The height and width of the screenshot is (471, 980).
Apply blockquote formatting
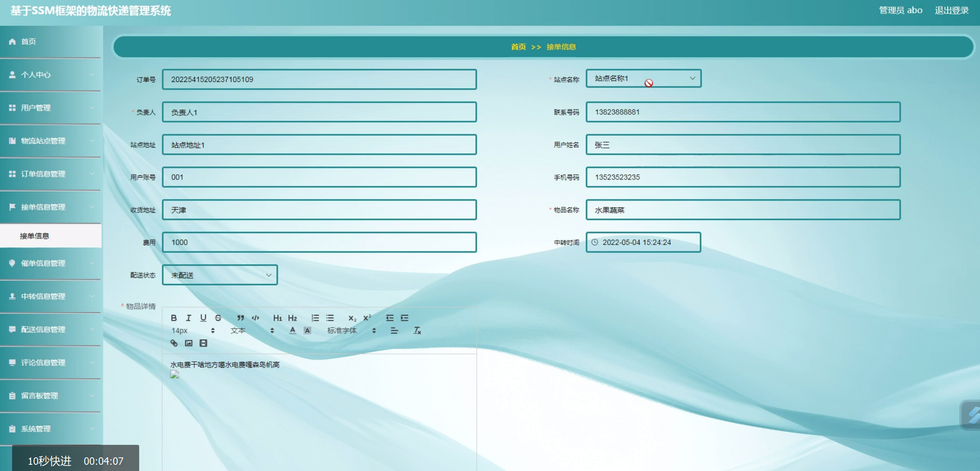pos(241,318)
